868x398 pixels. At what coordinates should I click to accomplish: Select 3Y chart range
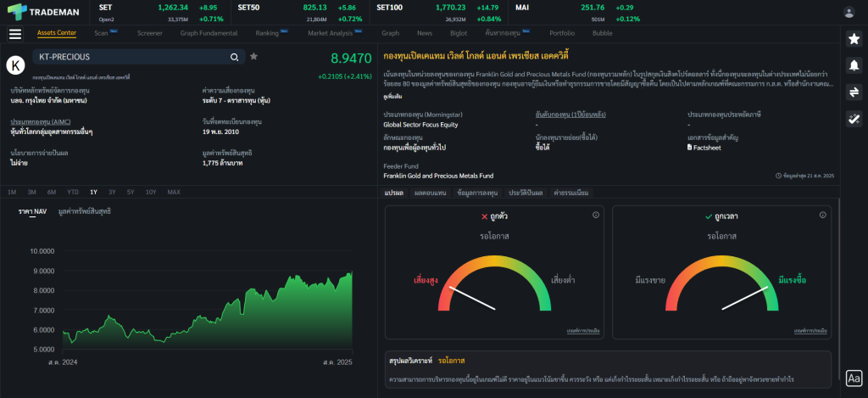click(112, 192)
